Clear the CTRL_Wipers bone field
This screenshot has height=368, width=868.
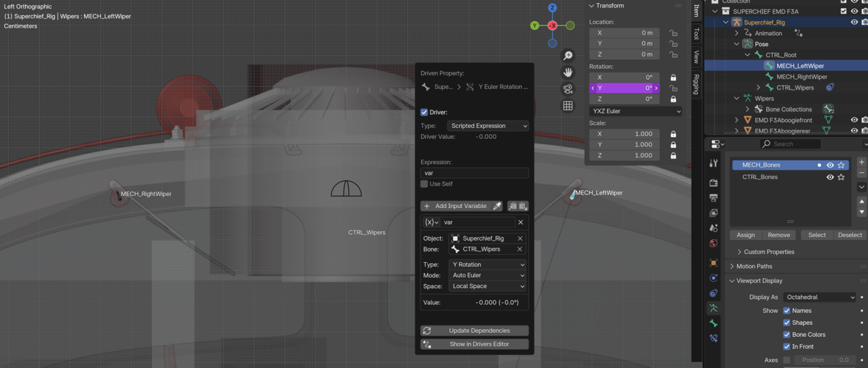pyautogui.click(x=520, y=249)
